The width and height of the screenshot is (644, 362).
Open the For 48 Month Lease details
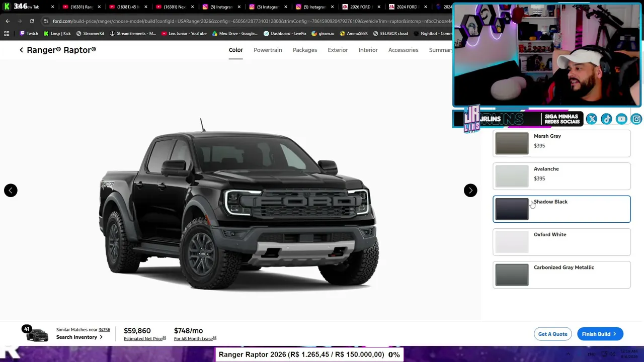point(195,339)
